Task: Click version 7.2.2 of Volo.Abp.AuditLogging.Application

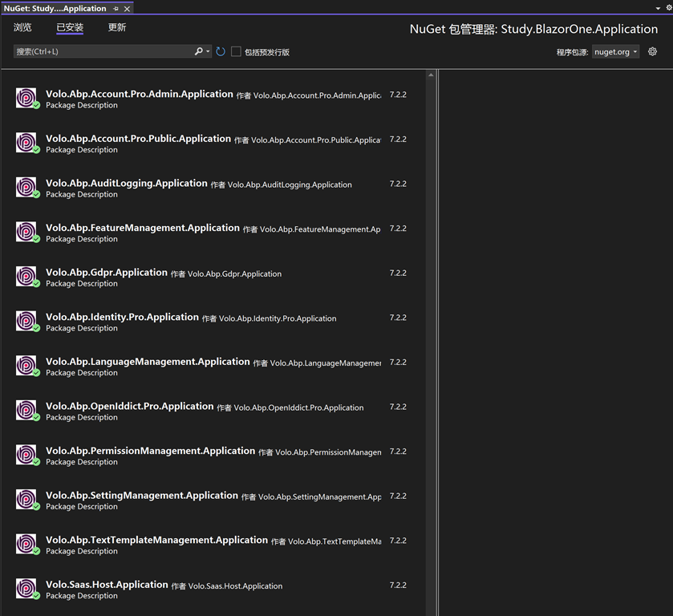Action: [398, 184]
